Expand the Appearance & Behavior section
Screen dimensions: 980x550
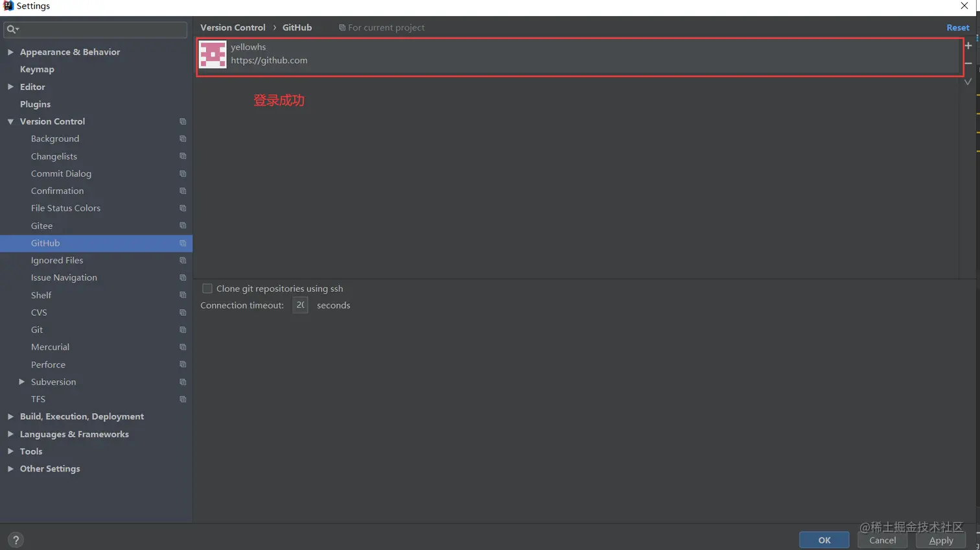tap(10, 52)
